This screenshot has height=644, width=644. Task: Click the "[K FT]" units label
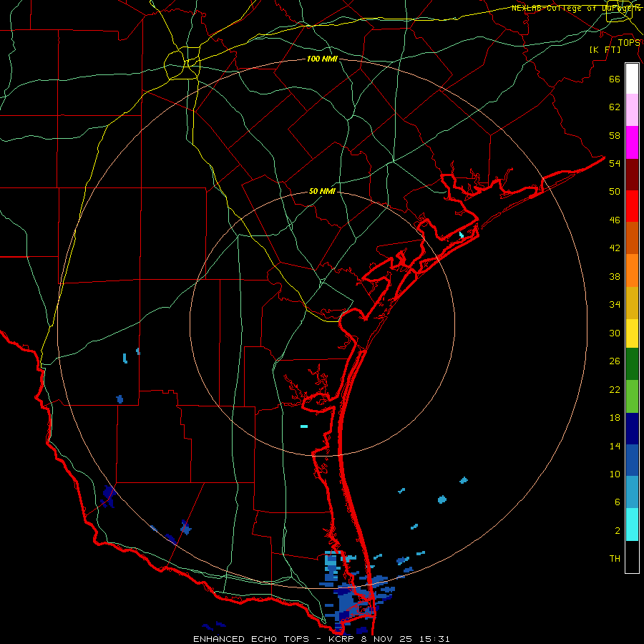[x=605, y=49]
